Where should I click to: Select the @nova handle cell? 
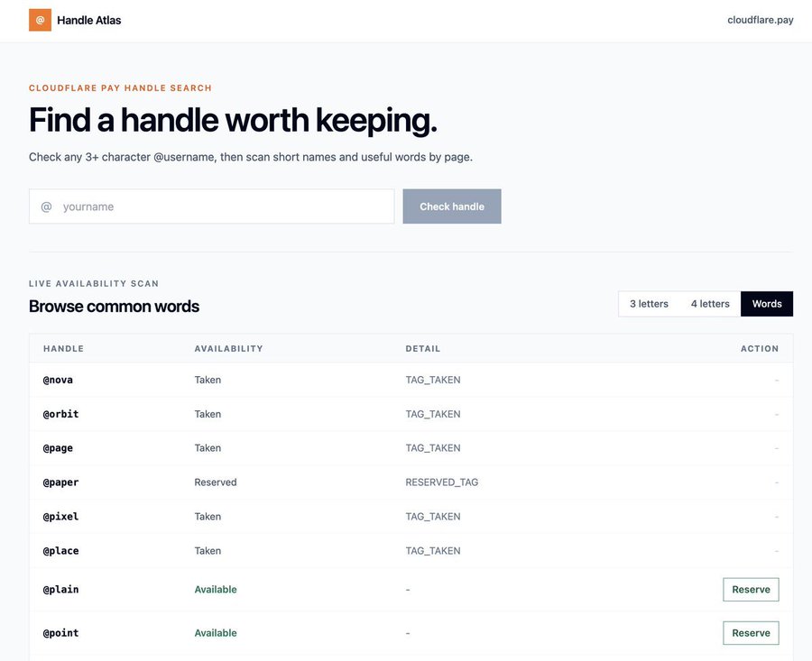coord(58,380)
